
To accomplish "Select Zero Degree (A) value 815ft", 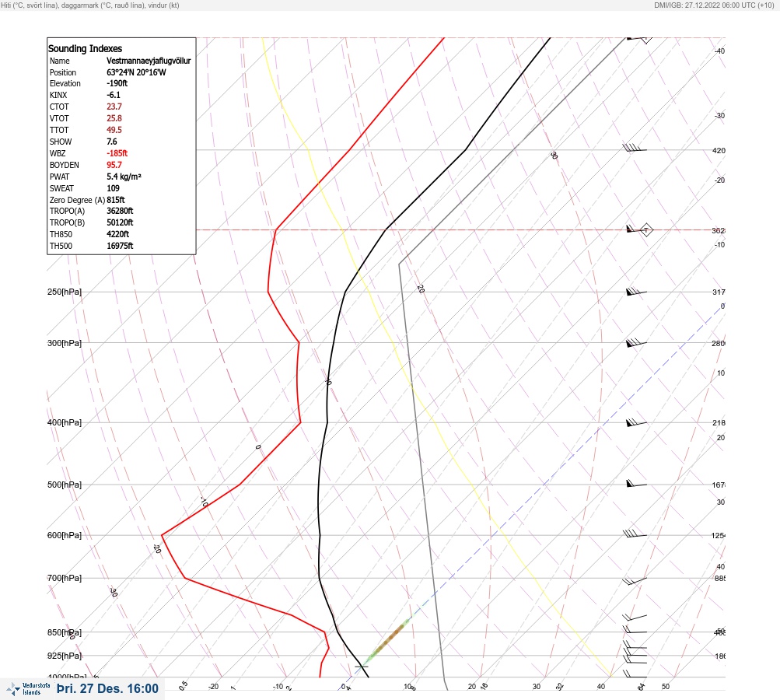I will pyautogui.click(x=116, y=200).
